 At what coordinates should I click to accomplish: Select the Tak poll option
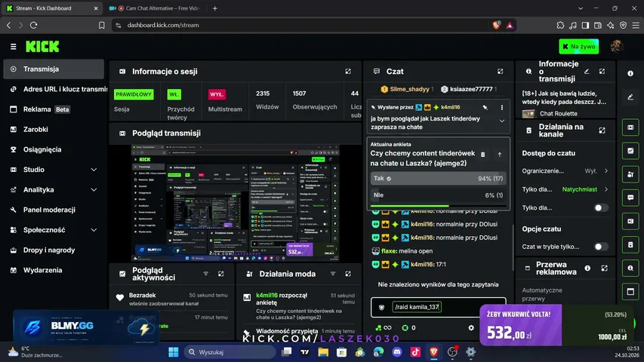438,179
